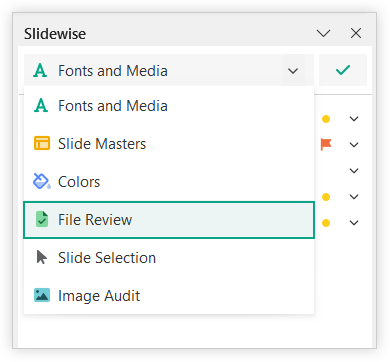The image size is (390, 362).
Task: Choose Slide Masters from the list
Action: coord(169,144)
